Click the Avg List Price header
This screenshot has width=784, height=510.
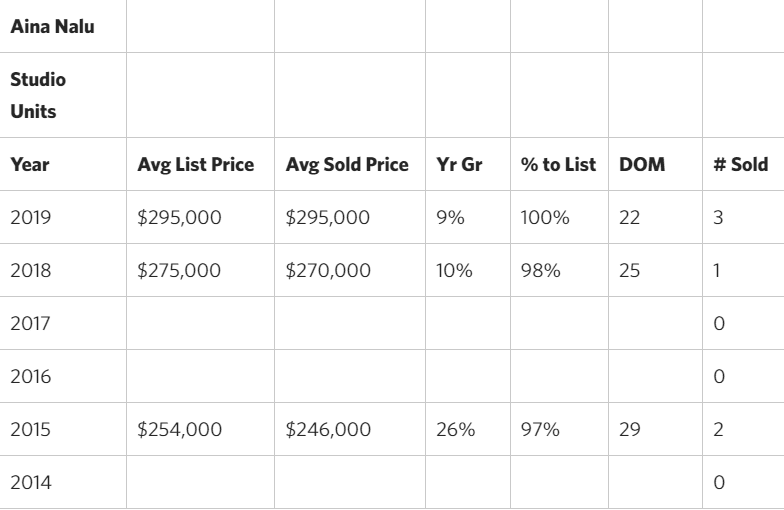pos(200,164)
